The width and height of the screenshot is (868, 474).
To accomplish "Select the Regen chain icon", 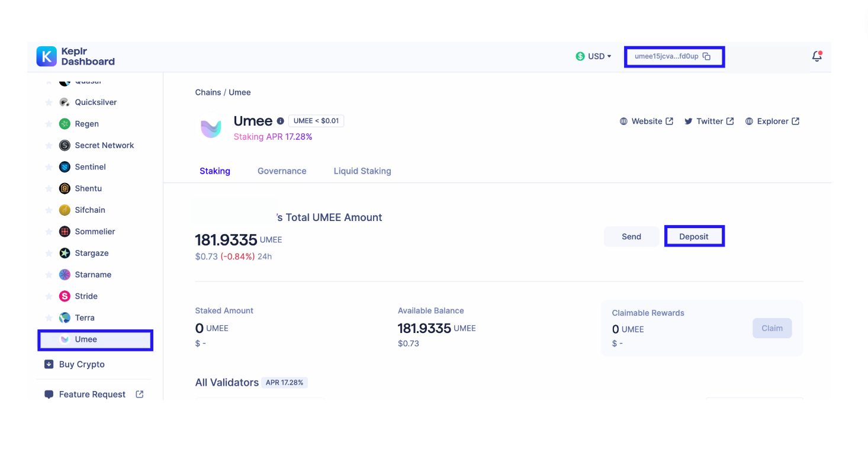I will click(x=65, y=124).
